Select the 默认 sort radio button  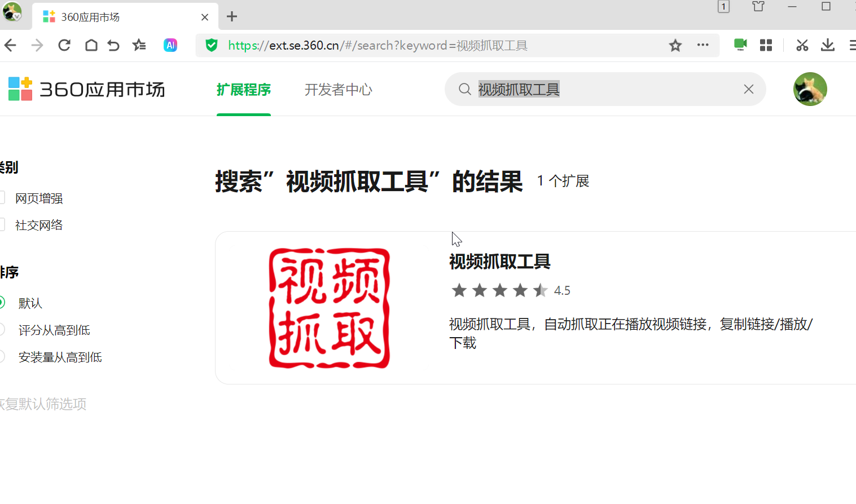[2, 302]
